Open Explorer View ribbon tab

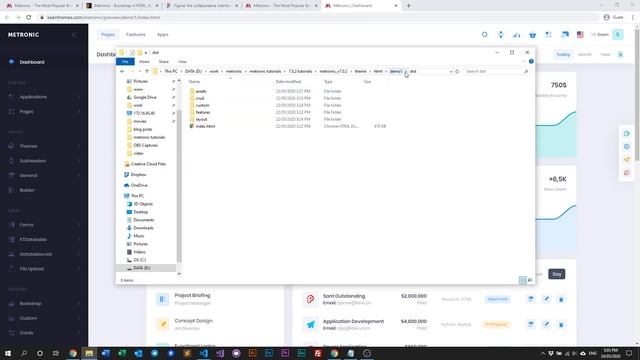click(x=182, y=62)
